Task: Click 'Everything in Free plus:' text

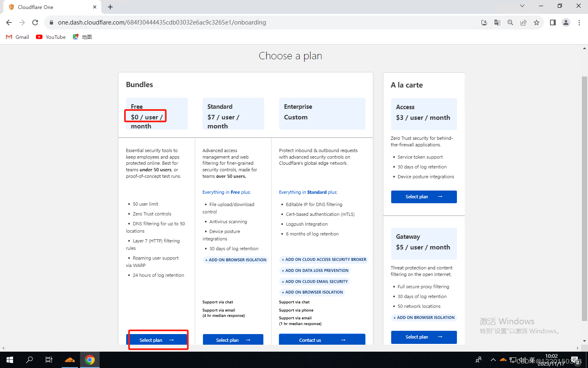Action: click(x=227, y=192)
